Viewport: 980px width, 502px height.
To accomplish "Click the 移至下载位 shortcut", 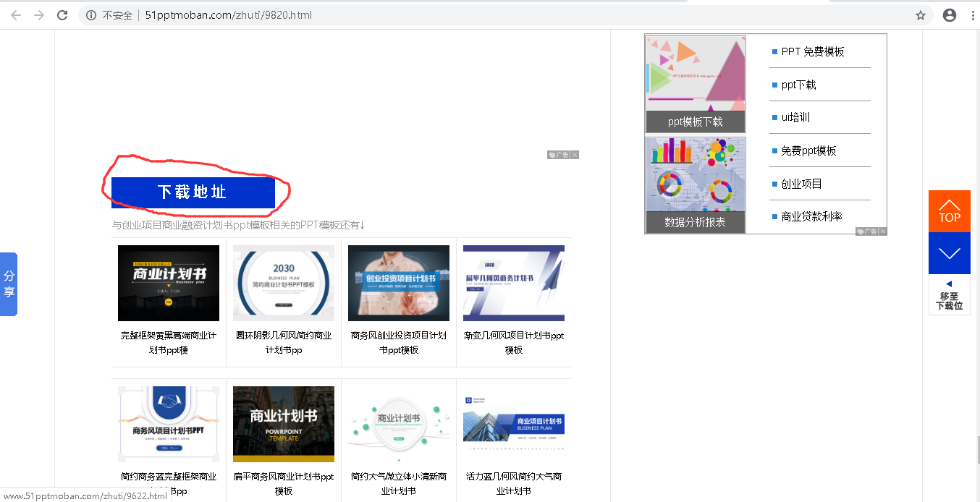I will coord(949,299).
